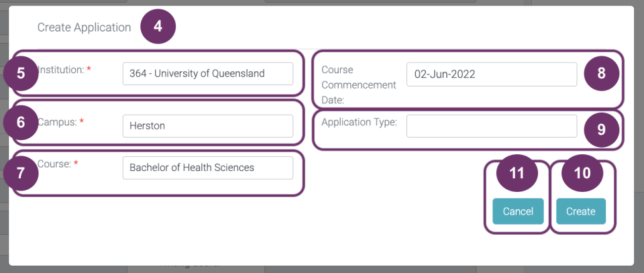Click the Create Application dialog title

(84, 28)
